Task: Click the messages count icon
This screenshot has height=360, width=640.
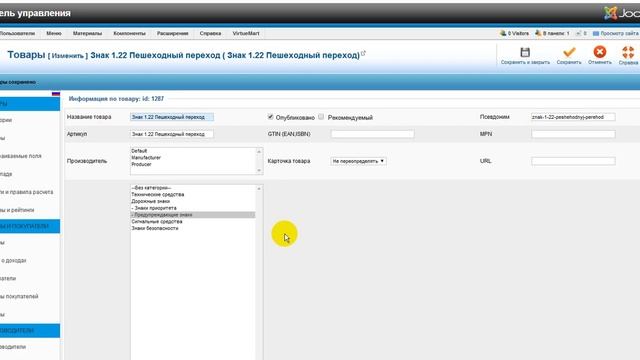Action: (578, 33)
